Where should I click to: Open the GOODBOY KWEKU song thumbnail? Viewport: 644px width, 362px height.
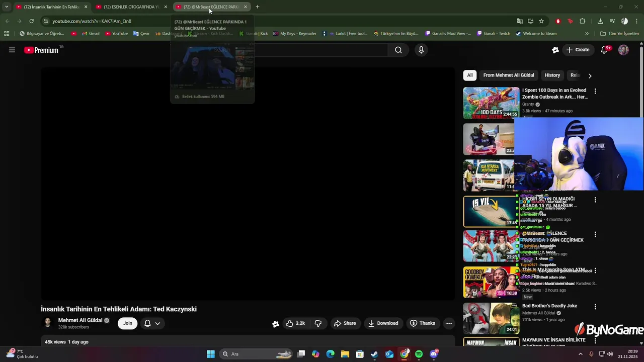(491, 282)
